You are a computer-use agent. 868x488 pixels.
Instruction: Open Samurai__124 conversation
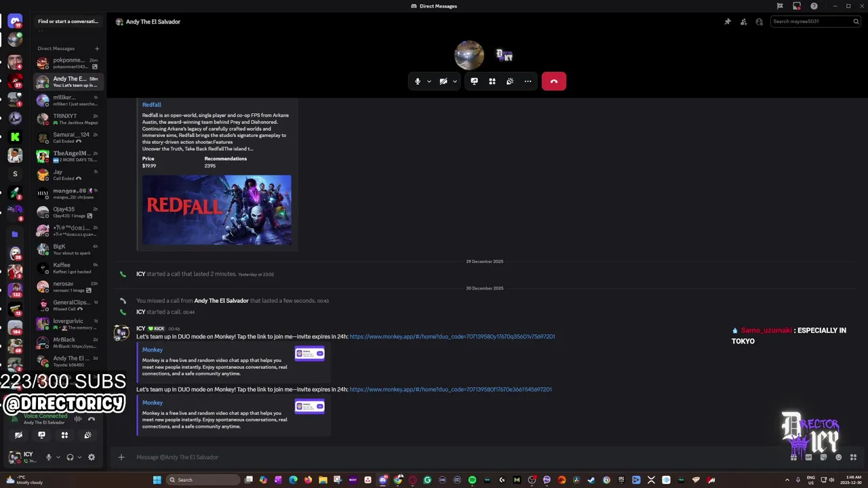[x=67, y=138]
